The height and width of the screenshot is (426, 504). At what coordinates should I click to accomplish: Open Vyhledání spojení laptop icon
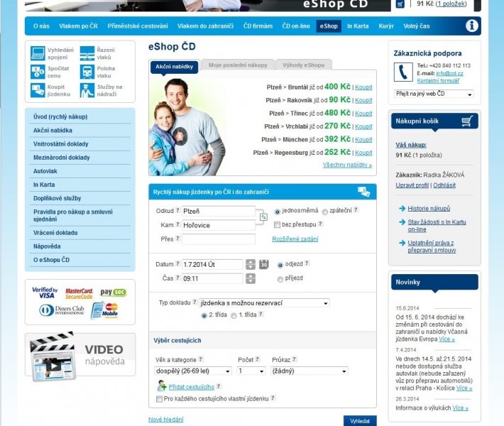click(x=38, y=53)
